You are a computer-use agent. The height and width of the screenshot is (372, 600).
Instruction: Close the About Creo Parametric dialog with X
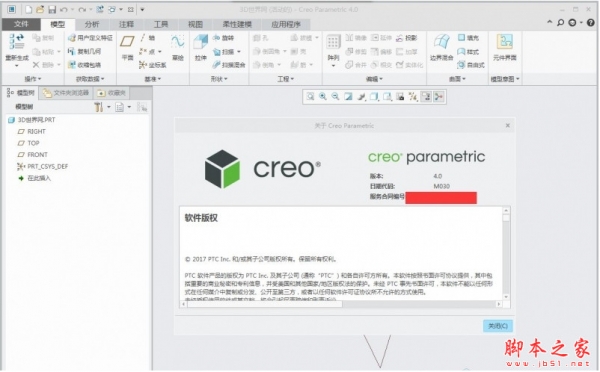508,126
